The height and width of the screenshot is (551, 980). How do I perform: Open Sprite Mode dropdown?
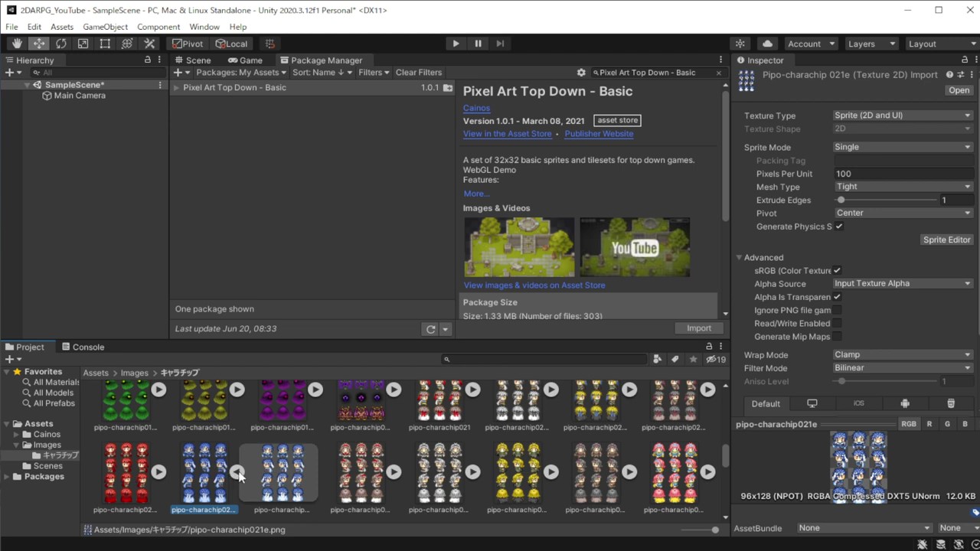coord(903,147)
